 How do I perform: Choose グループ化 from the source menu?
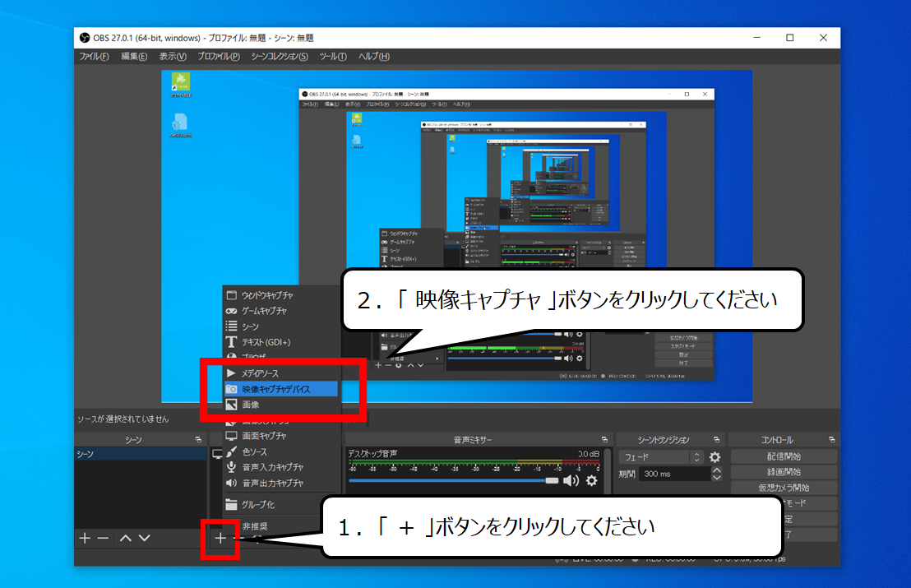point(282,504)
